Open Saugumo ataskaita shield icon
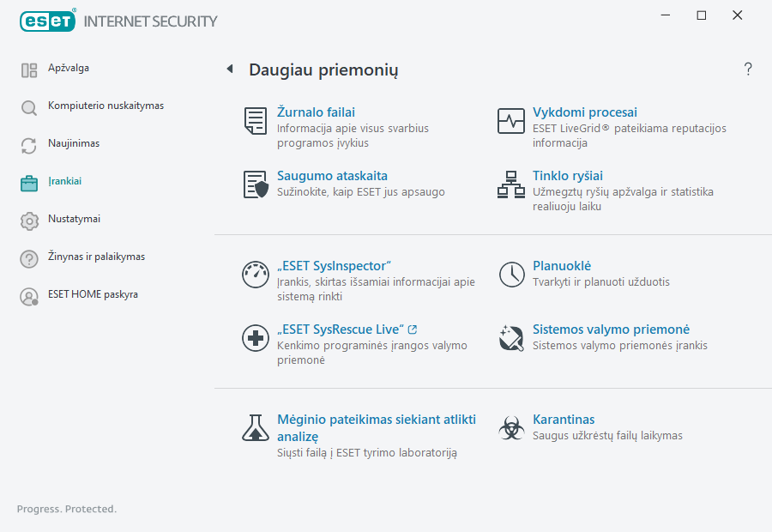This screenshot has height=532, width=772. (255, 184)
